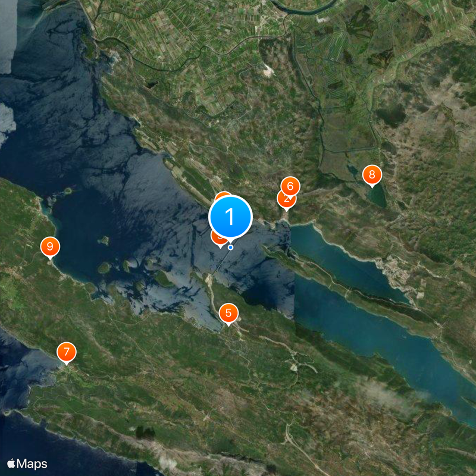476x476 pixels.
Task: Pick the partly covered orange pin below pin 1
Action: pos(218,241)
